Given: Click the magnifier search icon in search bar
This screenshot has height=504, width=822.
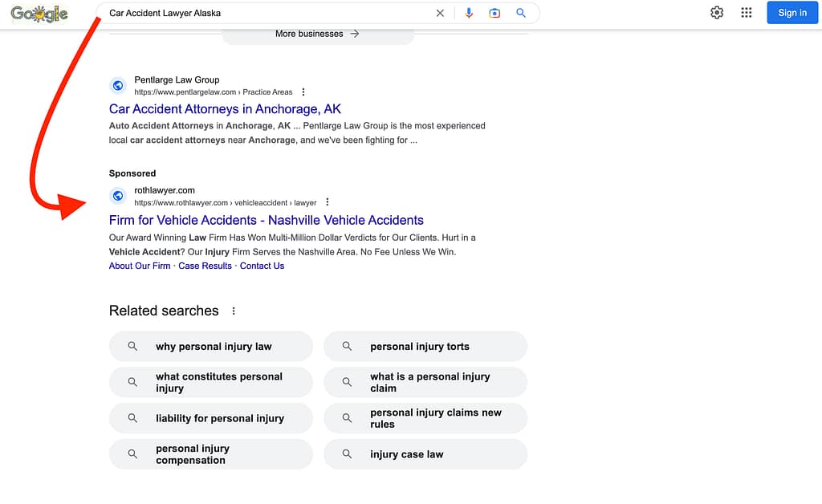Looking at the screenshot, I should tap(520, 13).
